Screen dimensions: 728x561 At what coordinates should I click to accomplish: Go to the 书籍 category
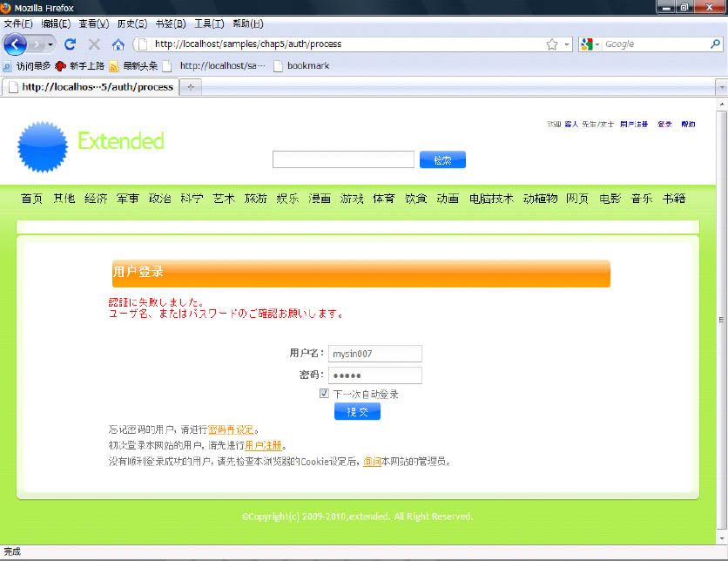click(674, 199)
